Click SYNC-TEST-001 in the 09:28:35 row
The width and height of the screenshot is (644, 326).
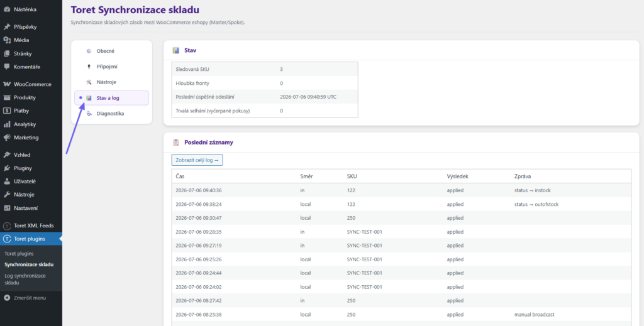click(x=365, y=232)
